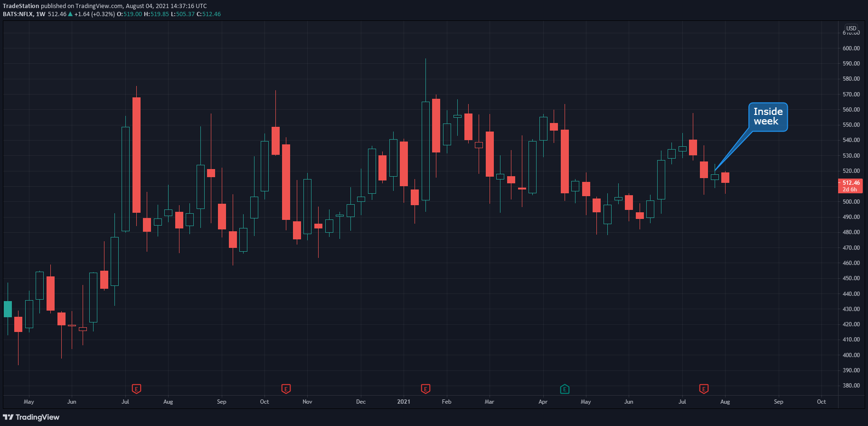Click the 600.00 price axis label
Image resolution: width=868 pixels, height=426 pixels.
851,48
